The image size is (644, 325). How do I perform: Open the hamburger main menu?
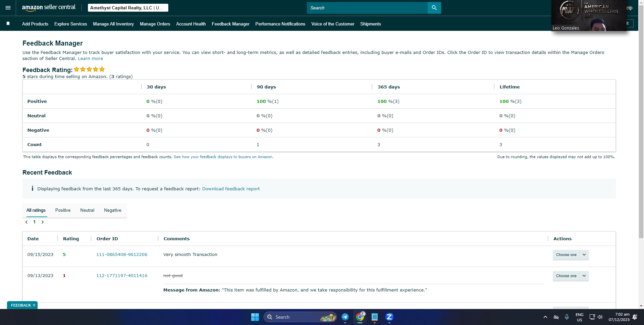8,8
